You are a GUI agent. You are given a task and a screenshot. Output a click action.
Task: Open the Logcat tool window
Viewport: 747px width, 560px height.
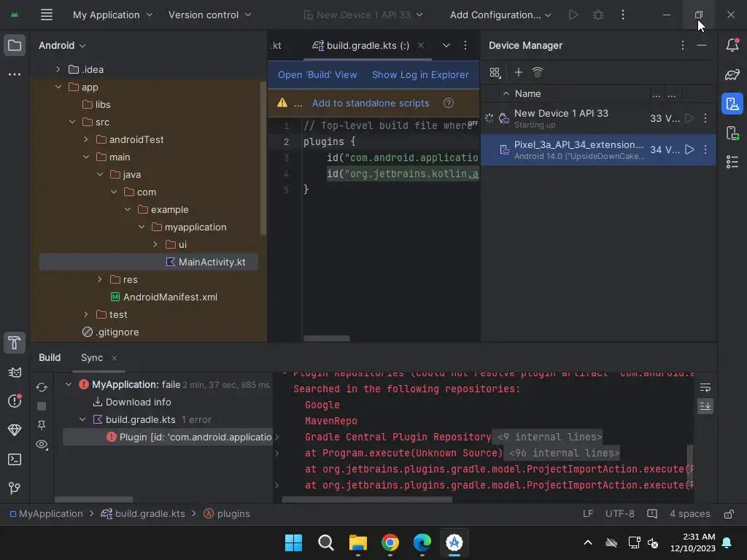pos(15,373)
